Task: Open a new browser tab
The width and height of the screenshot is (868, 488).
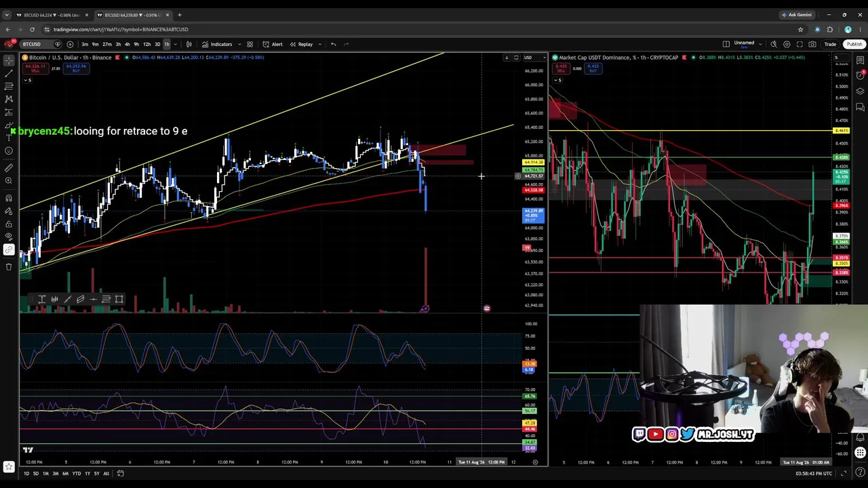Action: [180, 15]
